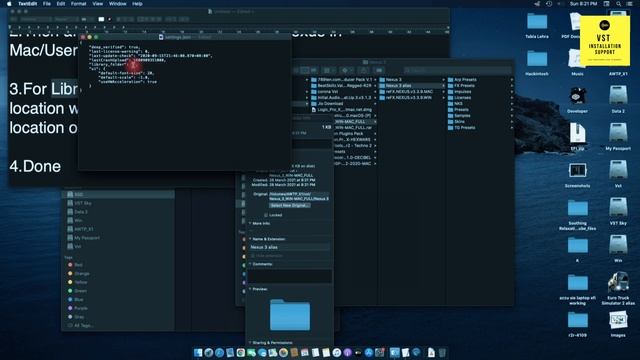Open the Hackintosh desktop folder
The height and width of the screenshot is (360, 640).
coord(537,59)
